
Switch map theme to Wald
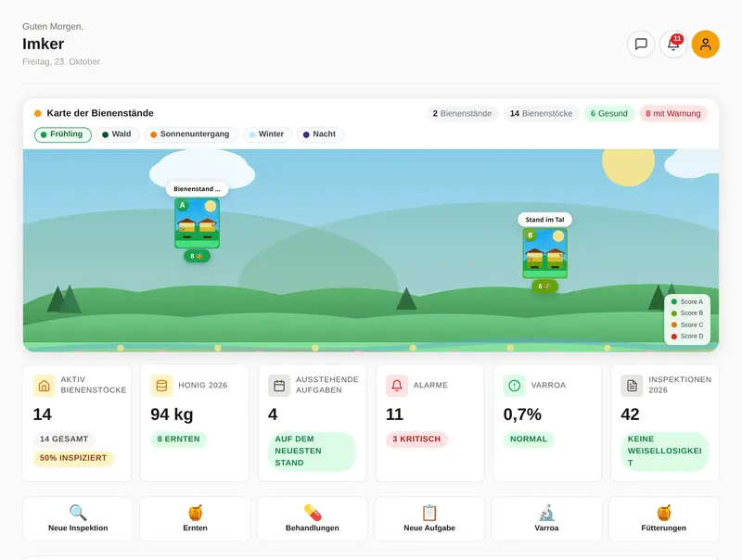pyautogui.click(x=118, y=134)
